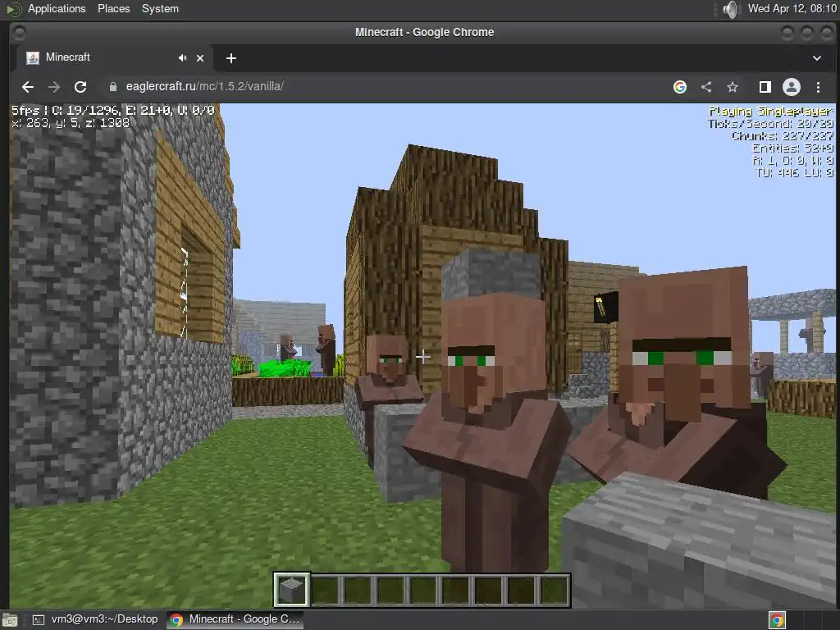Click the torch on the house wall
The height and width of the screenshot is (630, 840).
pyautogui.click(x=601, y=307)
